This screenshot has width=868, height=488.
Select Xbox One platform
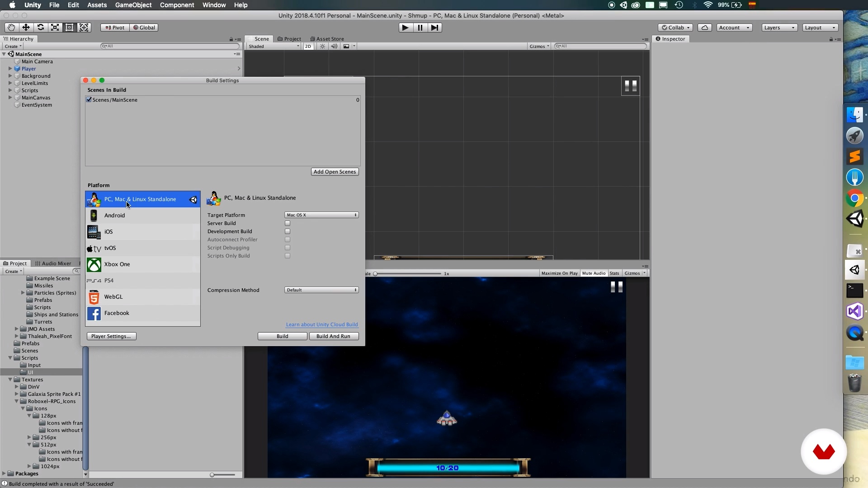143,264
